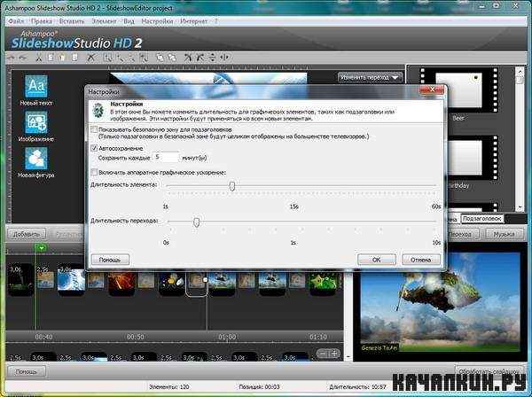Click the scissors Cut icon in the toolbar
The image size is (532, 397).
[39, 58]
